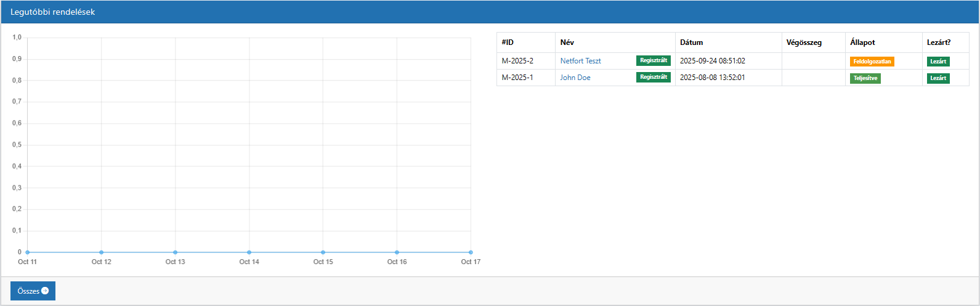Screen dimensions: 980x306
Task: Click the arrow icon in Összes button
Action: 45,291
